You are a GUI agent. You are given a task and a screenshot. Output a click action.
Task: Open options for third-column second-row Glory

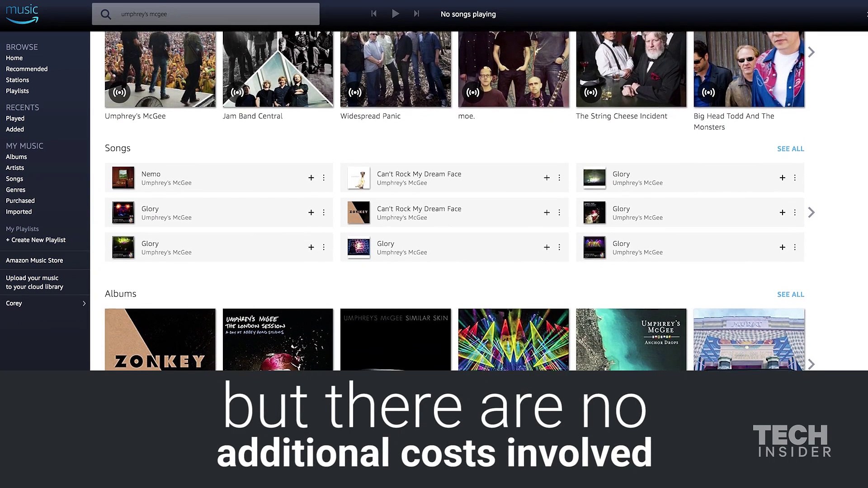coord(795,212)
